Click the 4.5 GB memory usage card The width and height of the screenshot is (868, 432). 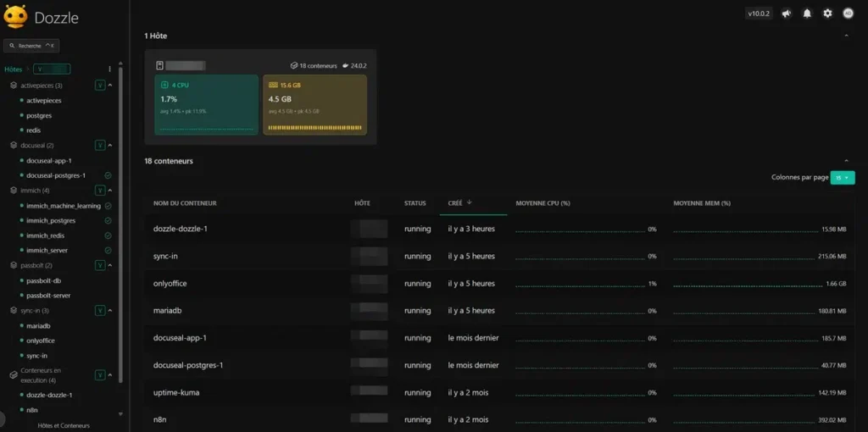pyautogui.click(x=314, y=105)
